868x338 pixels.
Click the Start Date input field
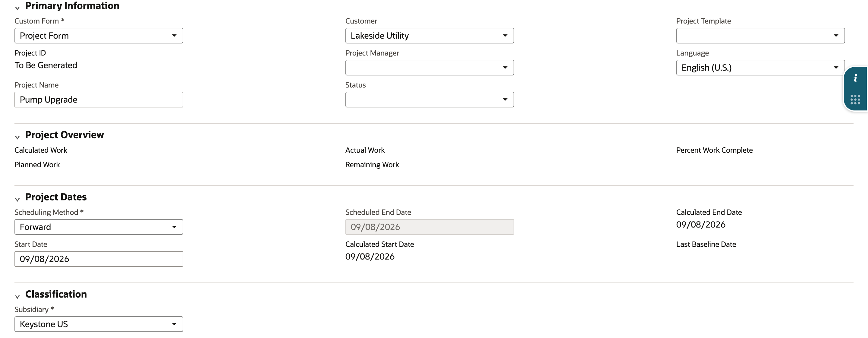pyautogui.click(x=99, y=259)
